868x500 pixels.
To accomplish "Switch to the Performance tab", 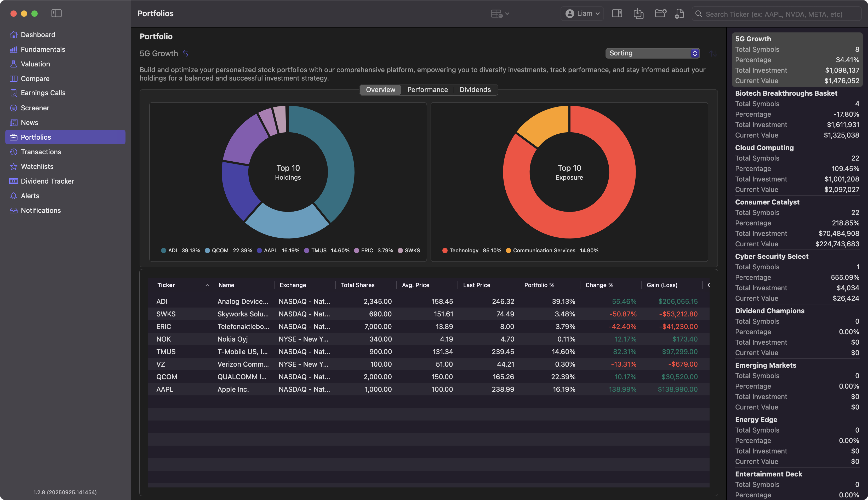I will tap(427, 90).
